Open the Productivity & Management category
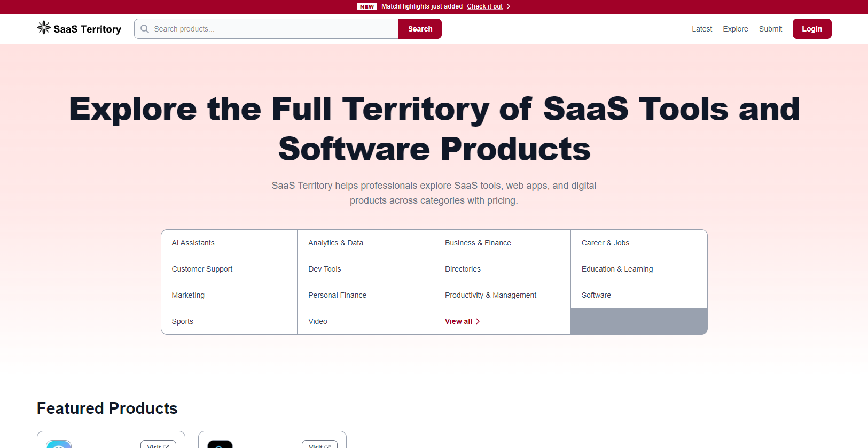Image resolution: width=868 pixels, height=448 pixels. point(490,295)
